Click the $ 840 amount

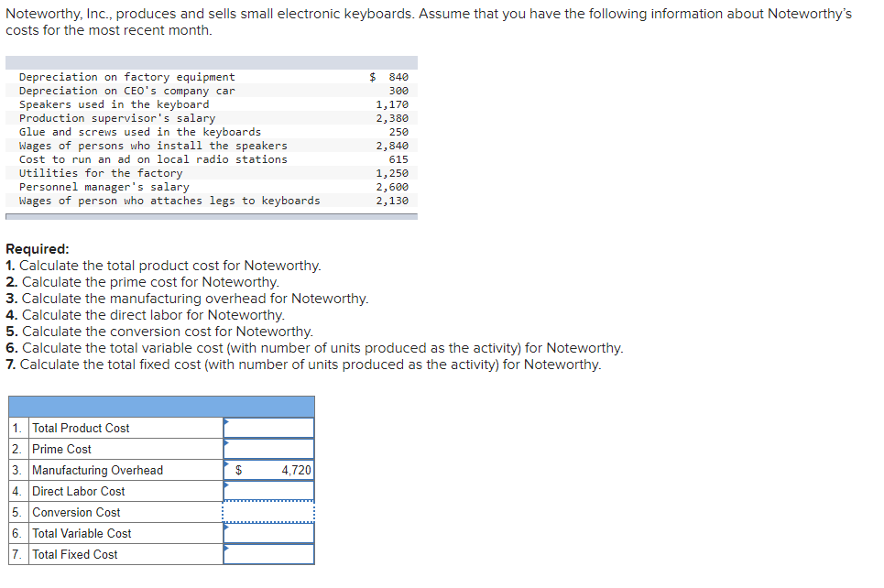pyautogui.click(x=389, y=77)
